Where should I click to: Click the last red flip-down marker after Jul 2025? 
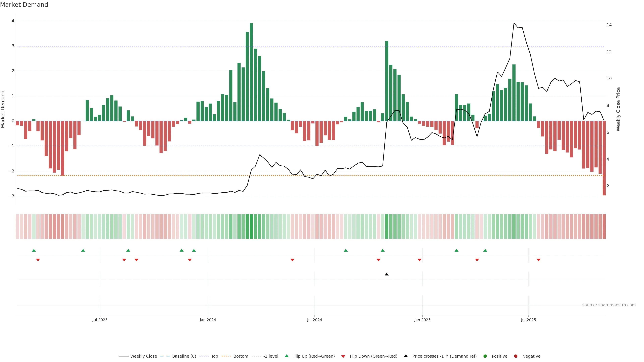tap(539, 260)
